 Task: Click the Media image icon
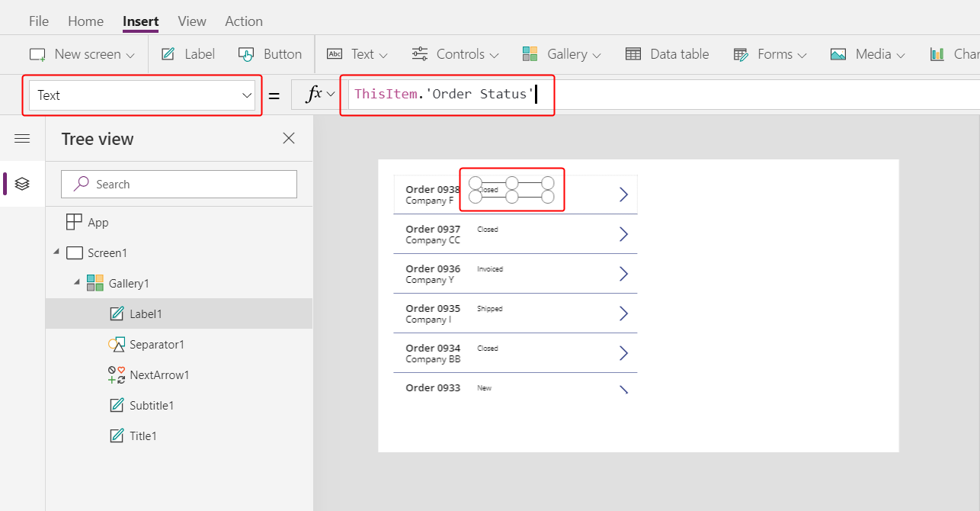[838, 54]
